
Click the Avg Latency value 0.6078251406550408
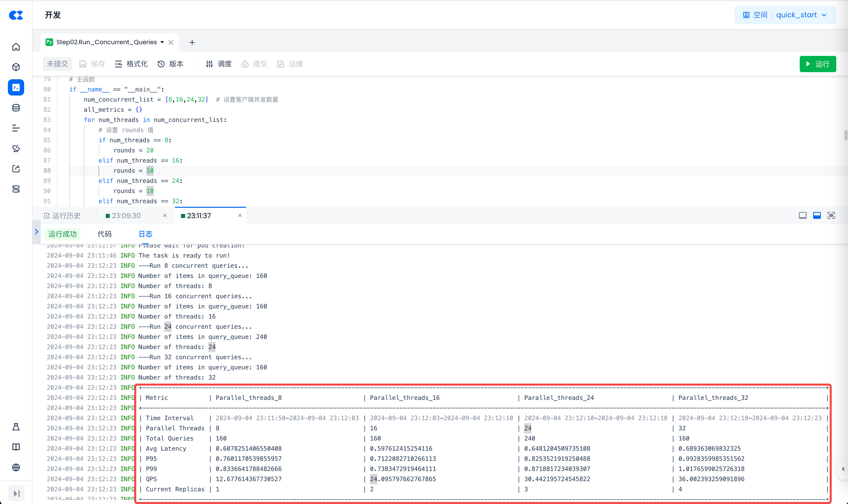click(249, 448)
